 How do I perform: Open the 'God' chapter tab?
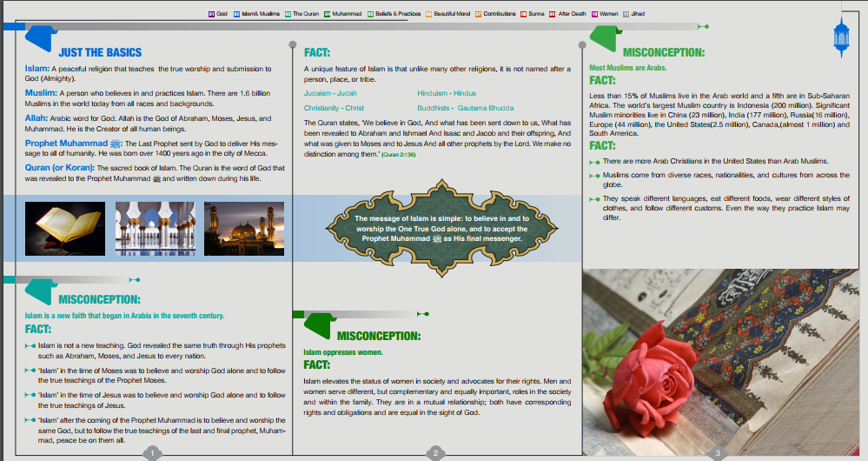218,14
